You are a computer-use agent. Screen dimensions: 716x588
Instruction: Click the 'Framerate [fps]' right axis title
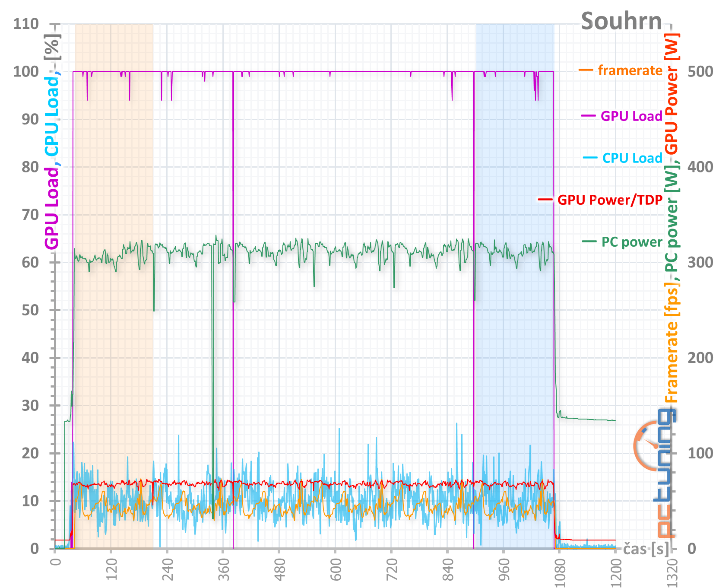pos(672,342)
